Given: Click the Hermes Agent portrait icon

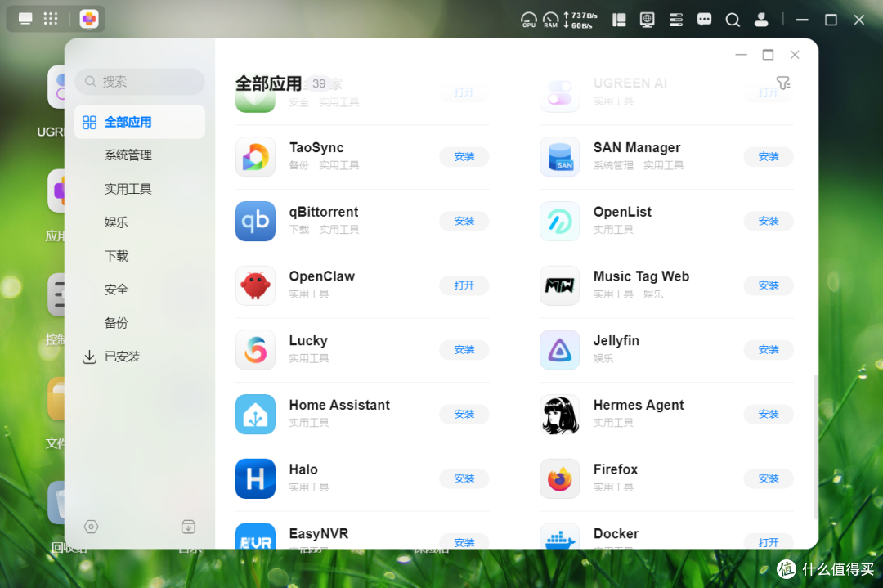Looking at the screenshot, I should (559, 414).
